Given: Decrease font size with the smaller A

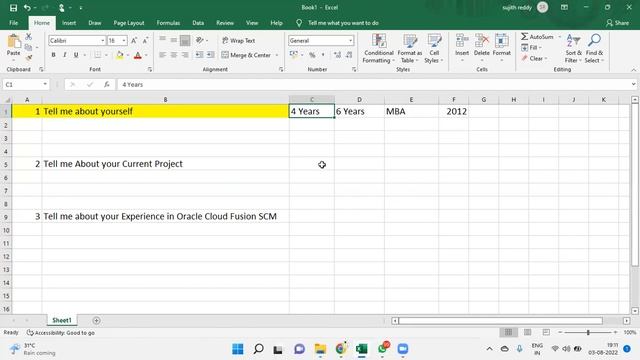Looking at the screenshot, I should pyautogui.click(x=145, y=40).
